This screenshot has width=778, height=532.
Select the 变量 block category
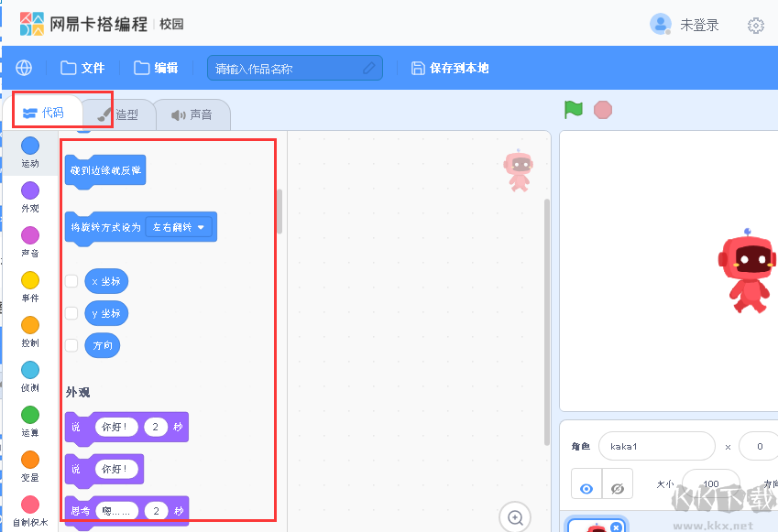click(30, 467)
